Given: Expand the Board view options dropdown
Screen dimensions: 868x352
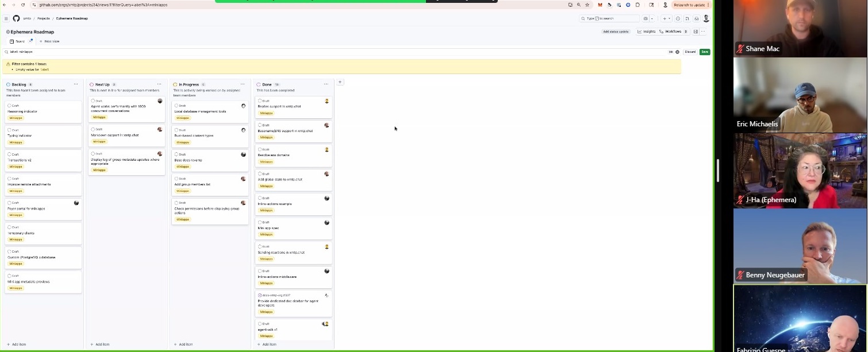Looking at the screenshot, I should click(x=31, y=41).
